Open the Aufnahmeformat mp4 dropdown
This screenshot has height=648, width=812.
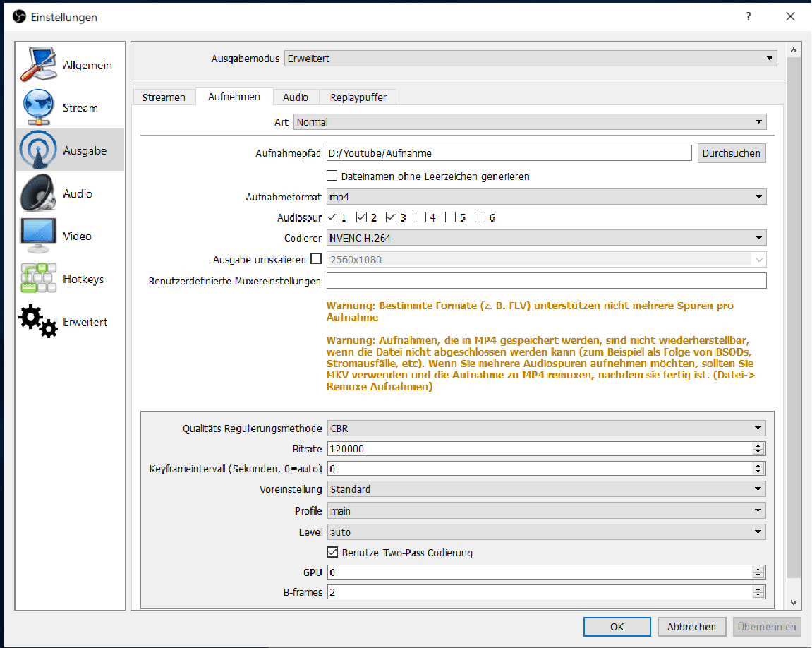tap(546, 197)
